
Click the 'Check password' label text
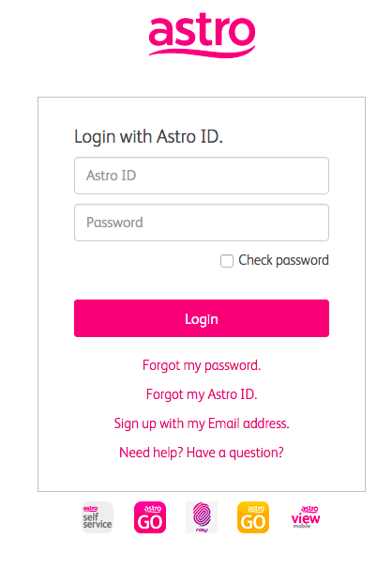click(283, 260)
